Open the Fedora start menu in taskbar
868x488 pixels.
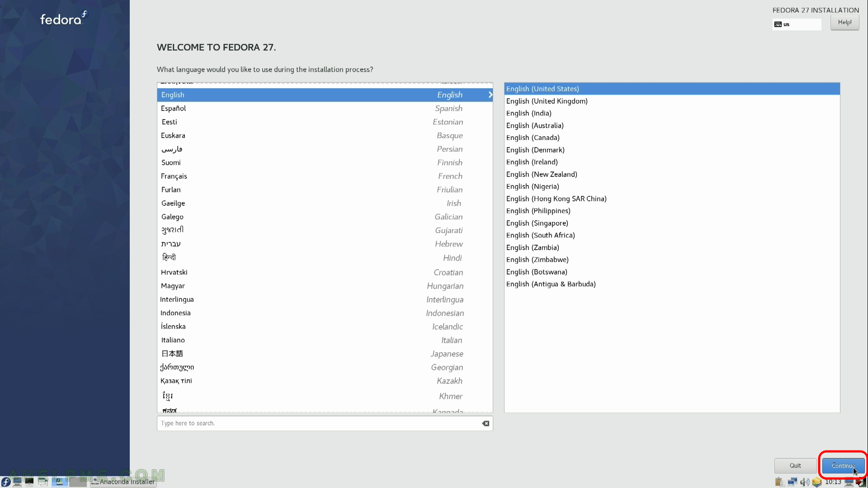pyautogui.click(x=6, y=482)
